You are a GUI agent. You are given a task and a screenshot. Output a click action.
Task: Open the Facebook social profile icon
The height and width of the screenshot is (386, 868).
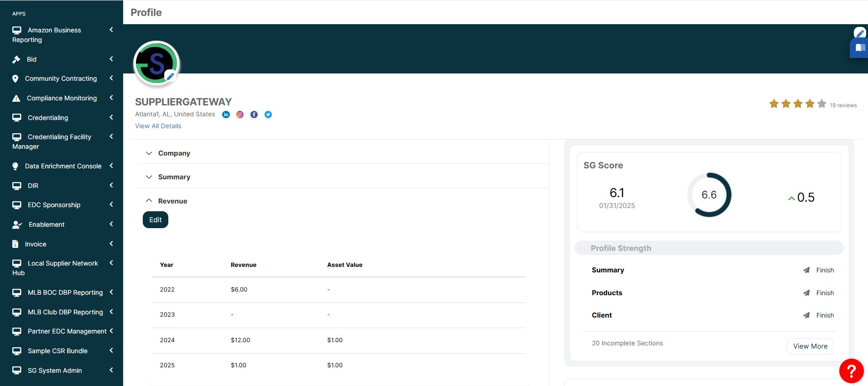[254, 115]
